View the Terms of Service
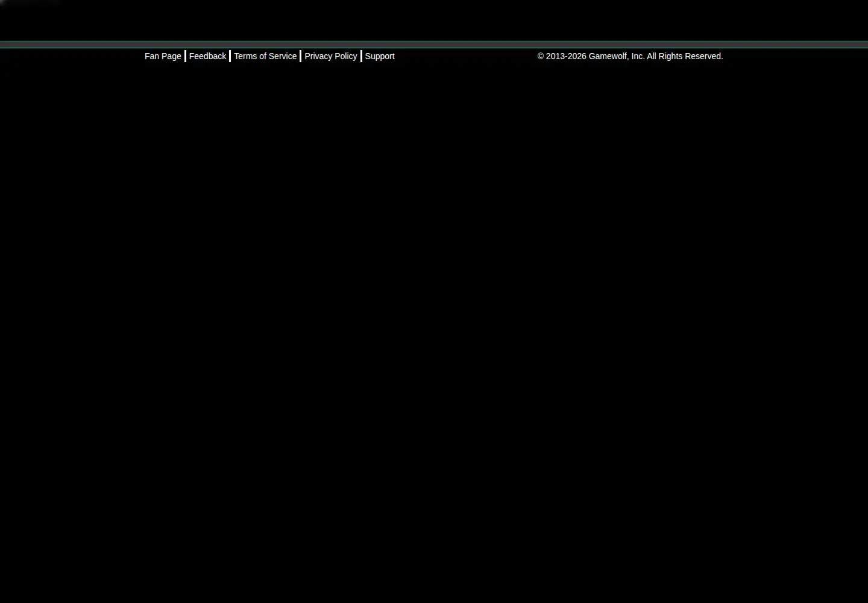The image size is (868, 603). pos(265,56)
